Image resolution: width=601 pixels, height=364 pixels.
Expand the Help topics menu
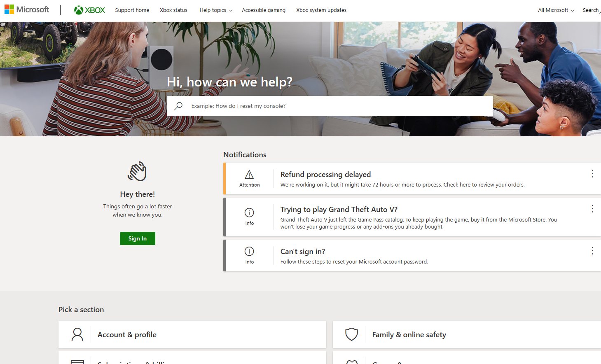point(216,10)
